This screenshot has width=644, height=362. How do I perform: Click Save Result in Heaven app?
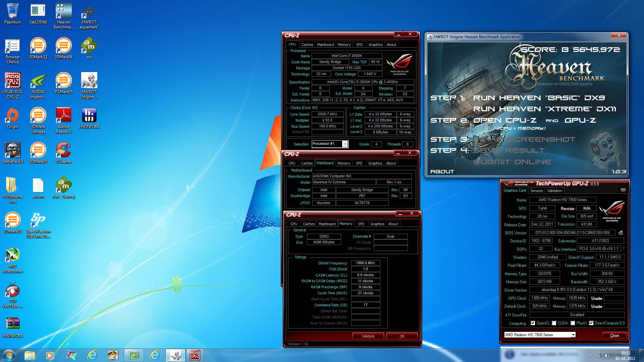509,151
